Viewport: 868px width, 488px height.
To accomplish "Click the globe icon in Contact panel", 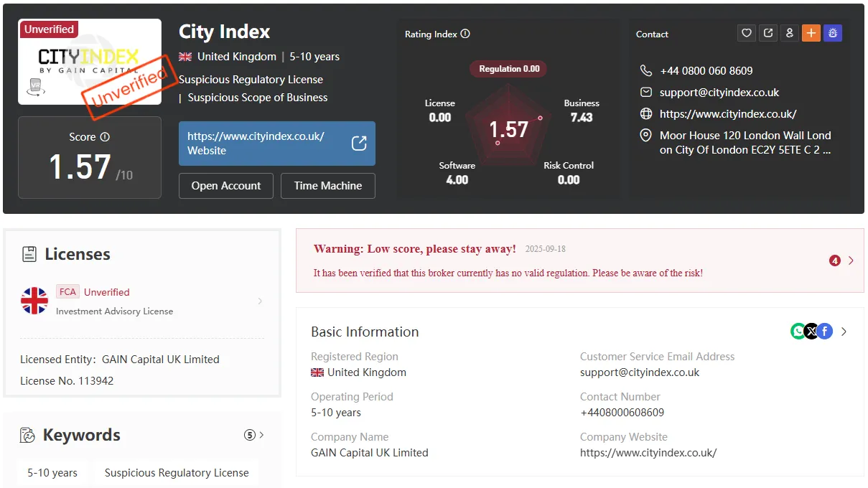I will point(646,113).
